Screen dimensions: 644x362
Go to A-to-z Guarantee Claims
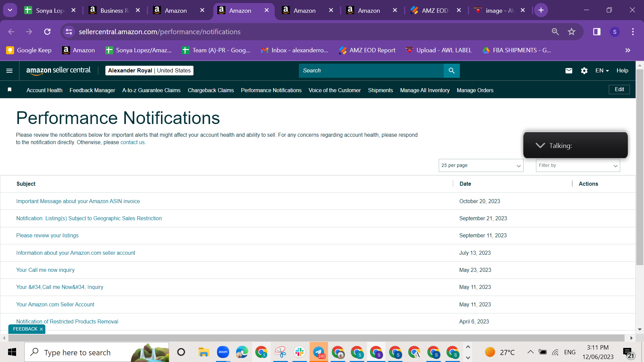click(151, 90)
